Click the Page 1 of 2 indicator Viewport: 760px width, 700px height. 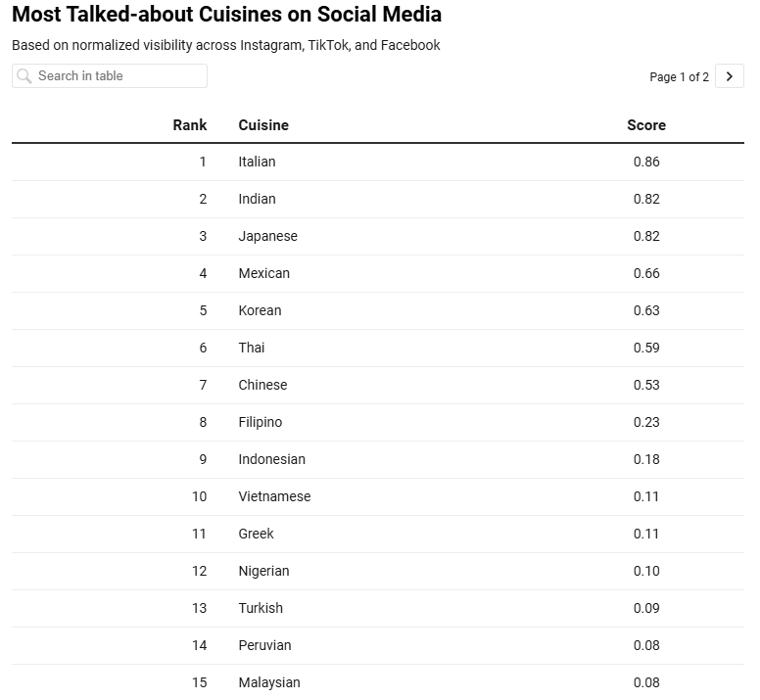pos(679,77)
